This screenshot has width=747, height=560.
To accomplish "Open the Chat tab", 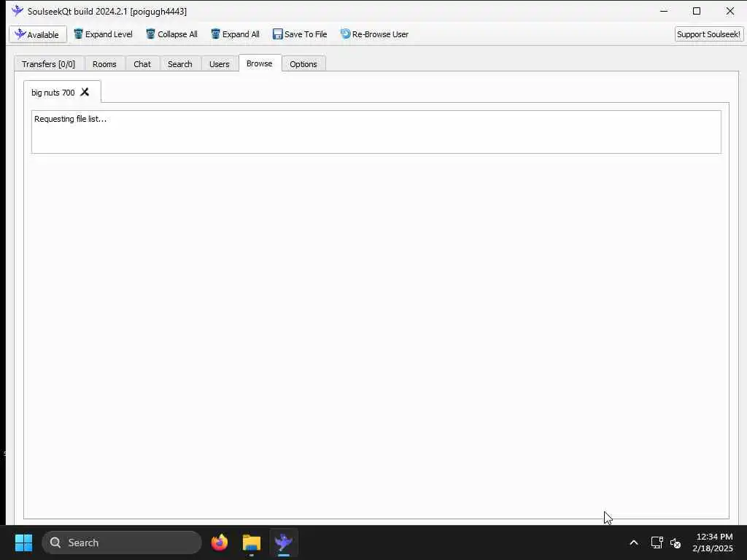I will point(142,64).
